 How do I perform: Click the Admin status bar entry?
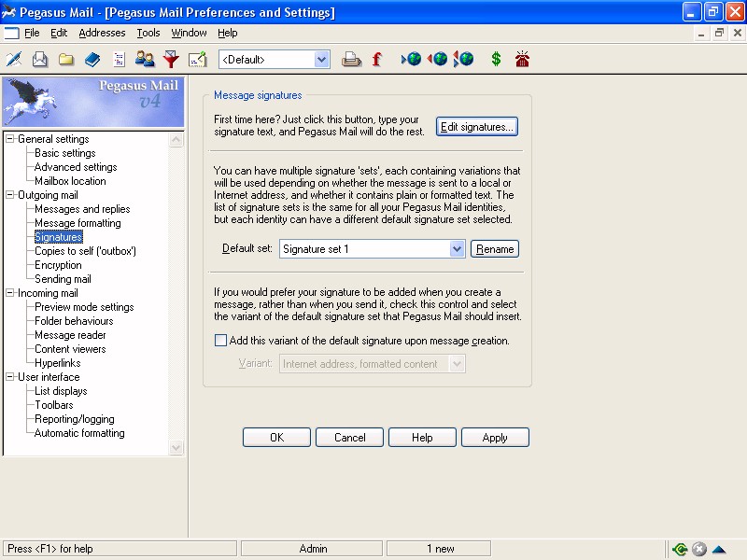[312, 549]
